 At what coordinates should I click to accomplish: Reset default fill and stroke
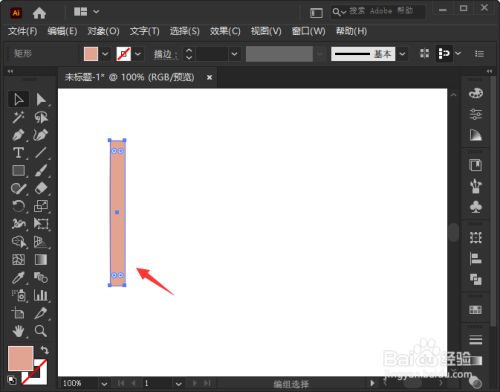(x=12, y=380)
